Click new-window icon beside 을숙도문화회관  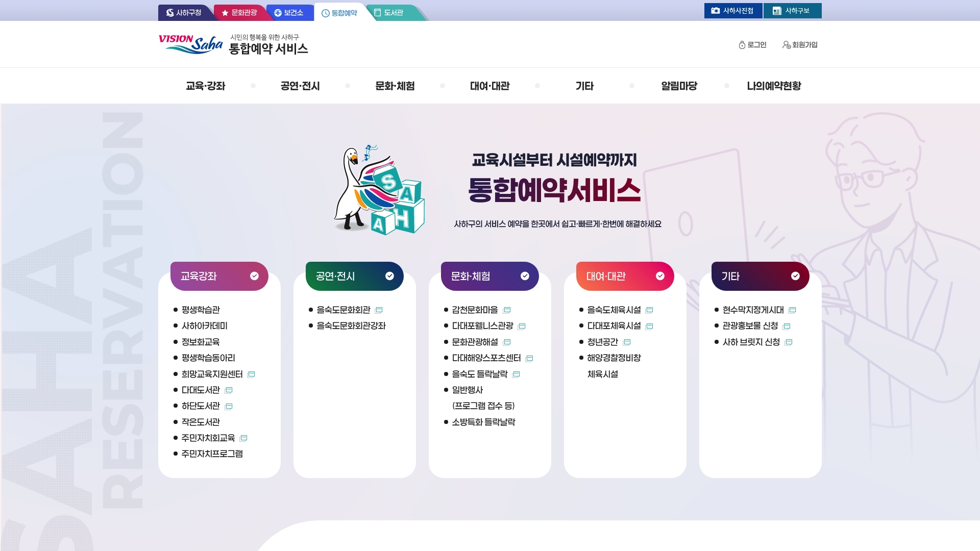379,310
